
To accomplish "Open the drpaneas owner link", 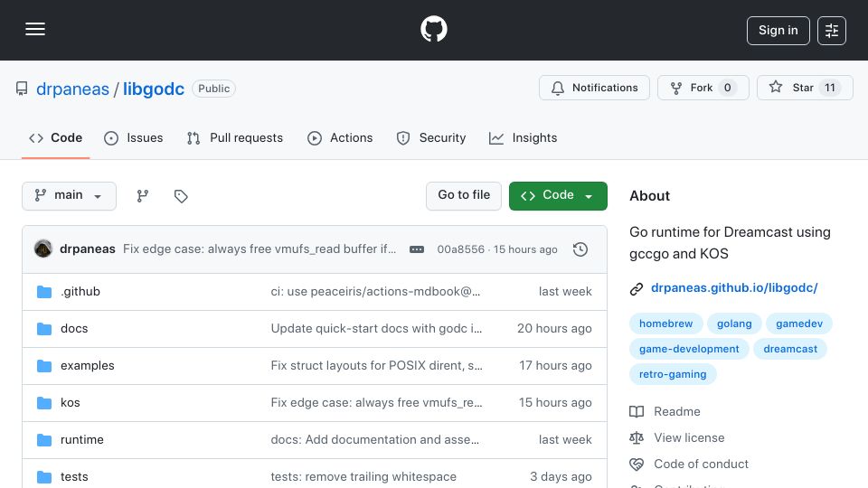I will (72, 89).
